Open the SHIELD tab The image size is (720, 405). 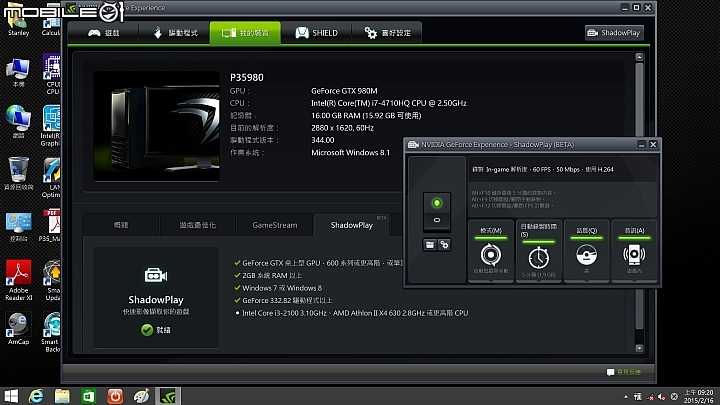(316, 33)
